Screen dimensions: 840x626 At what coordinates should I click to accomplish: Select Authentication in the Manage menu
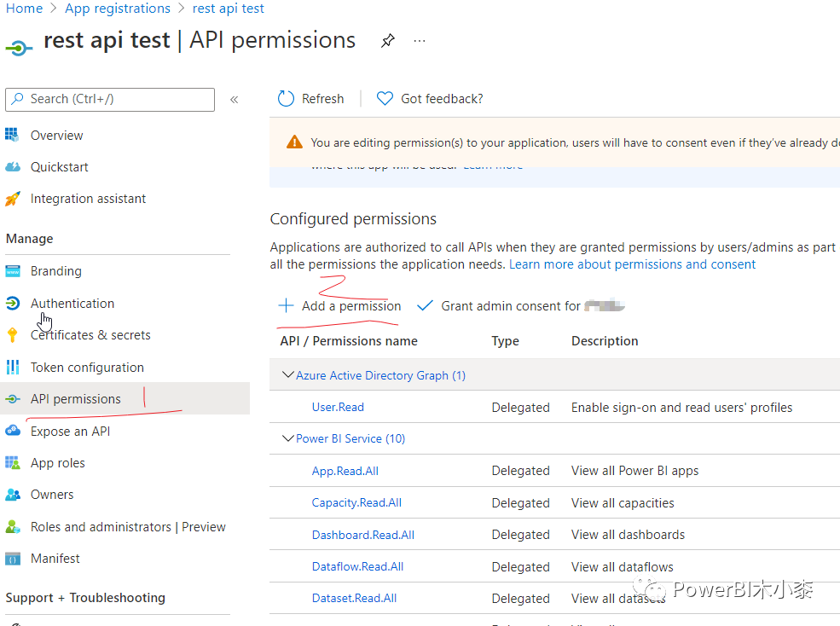coord(72,304)
